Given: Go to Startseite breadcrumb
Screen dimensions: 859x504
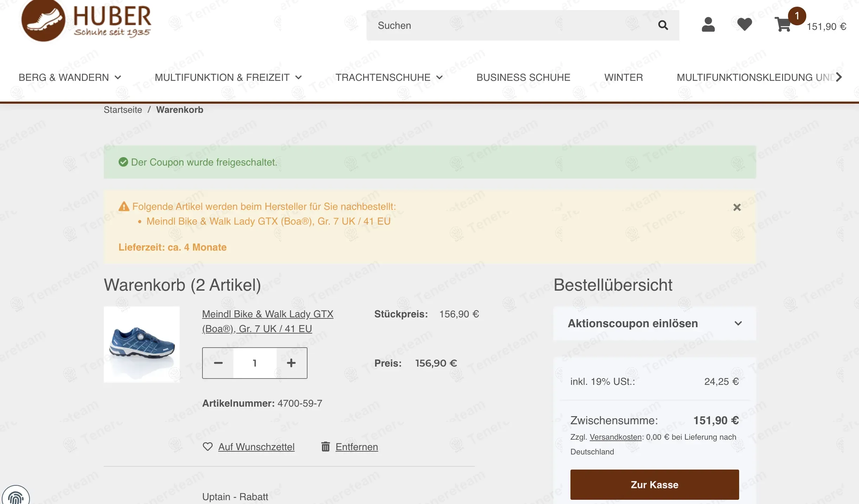Looking at the screenshot, I should (123, 110).
